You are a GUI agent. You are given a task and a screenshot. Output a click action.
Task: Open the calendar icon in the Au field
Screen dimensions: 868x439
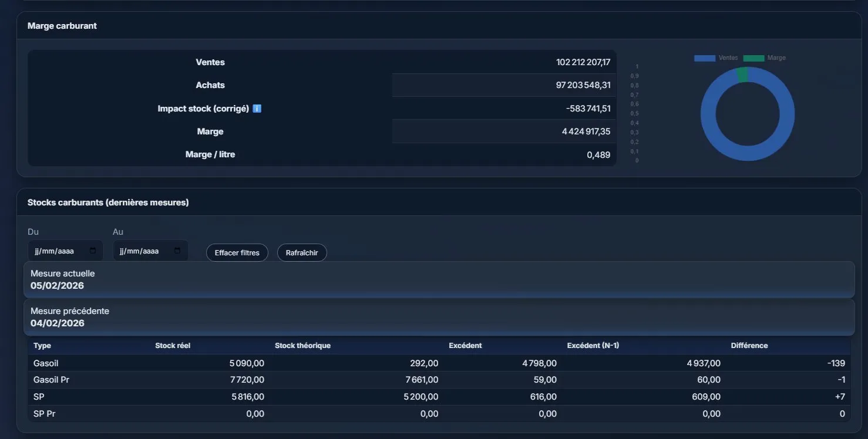pos(177,251)
